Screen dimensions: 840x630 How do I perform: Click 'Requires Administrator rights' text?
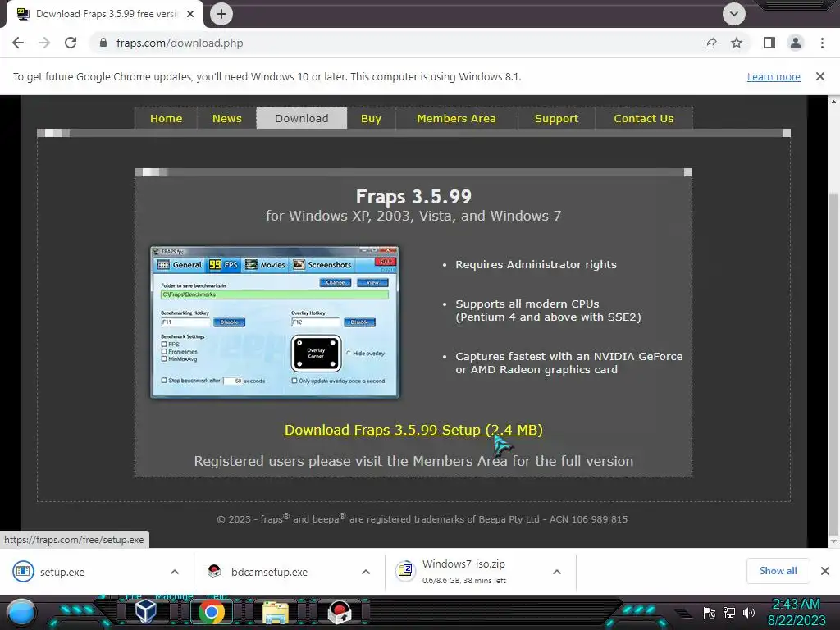pos(536,265)
